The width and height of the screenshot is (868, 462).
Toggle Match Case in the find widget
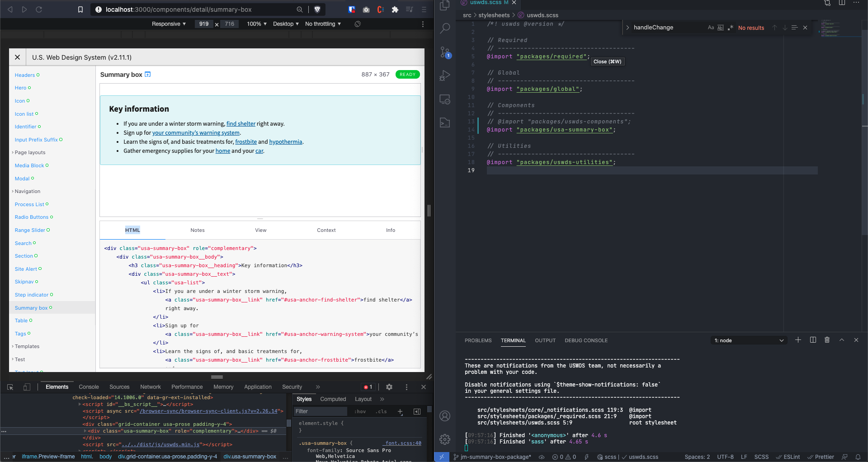pyautogui.click(x=711, y=28)
